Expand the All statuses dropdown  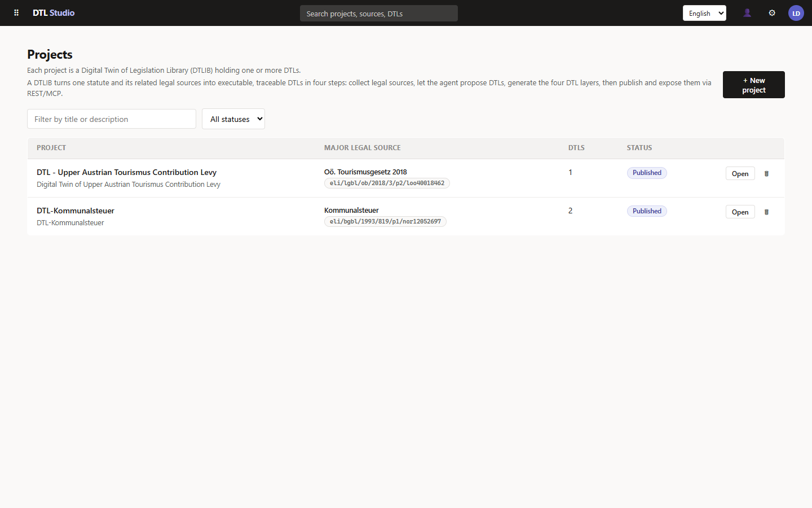(233, 119)
